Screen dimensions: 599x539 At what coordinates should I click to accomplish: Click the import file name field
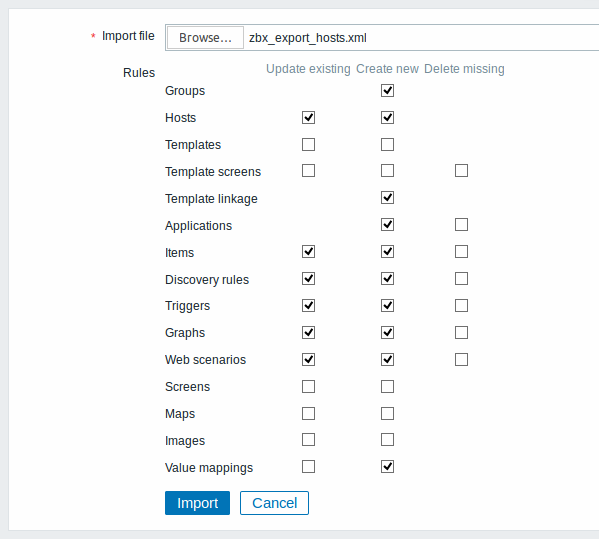click(382, 37)
